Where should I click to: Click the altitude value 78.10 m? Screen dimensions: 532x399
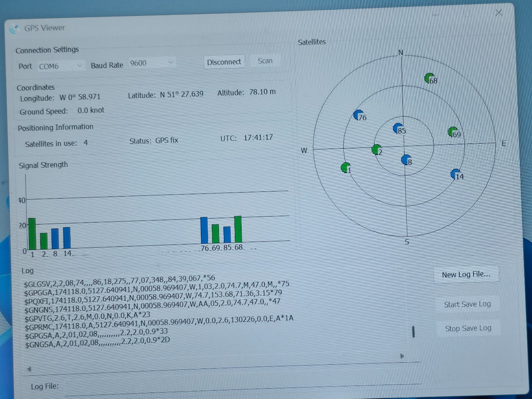[262, 92]
